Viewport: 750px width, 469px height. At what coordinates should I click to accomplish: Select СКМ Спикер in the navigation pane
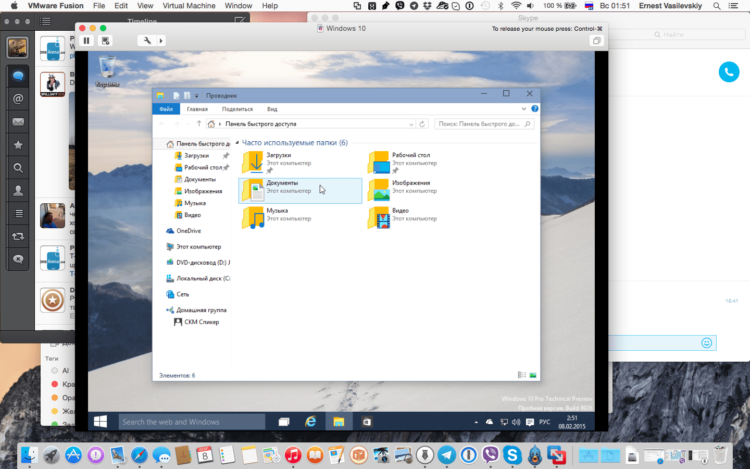pyautogui.click(x=201, y=322)
